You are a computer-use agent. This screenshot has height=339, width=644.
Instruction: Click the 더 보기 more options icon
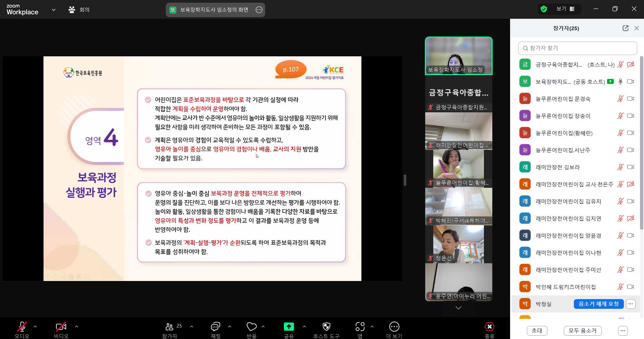click(394, 327)
